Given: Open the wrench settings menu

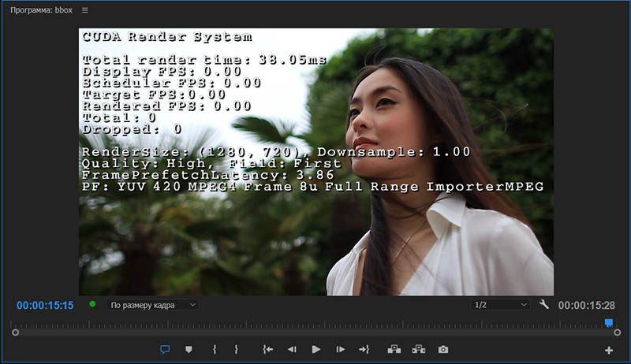Looking at the screenshot, I should pos(543,305).
